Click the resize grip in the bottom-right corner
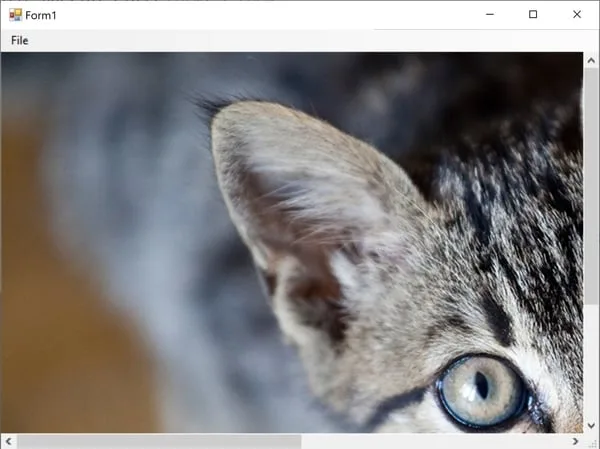Viewport: 600px width, 449px height. [592, 441]
